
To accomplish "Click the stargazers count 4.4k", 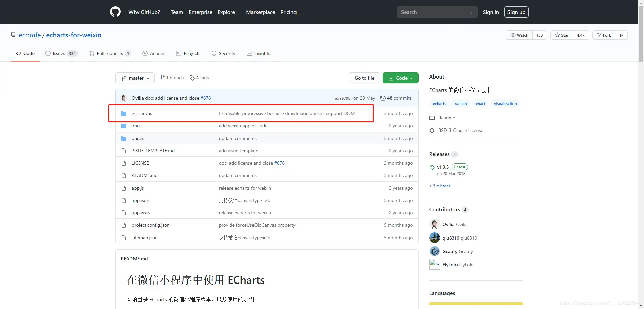I will point(581,35).
